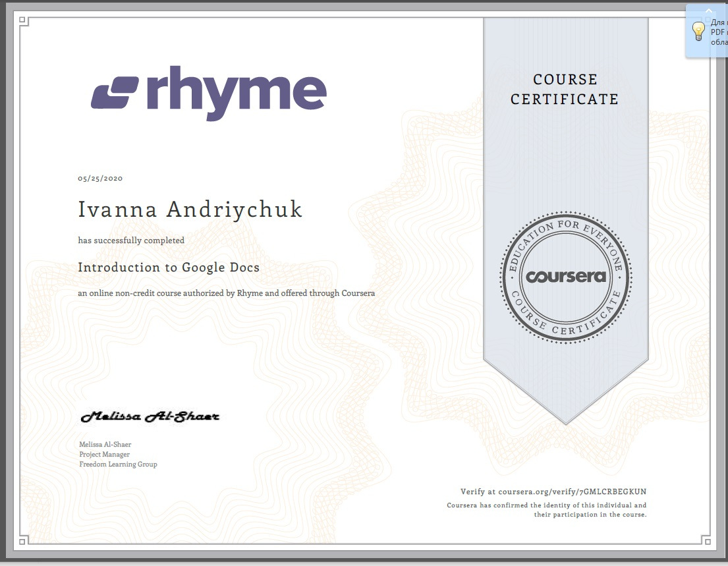Image resolution: width=728 pixels, height=566 pixels.
Task: Click the yellow lightbulb tip icon
Action: (x=699, y=31)
